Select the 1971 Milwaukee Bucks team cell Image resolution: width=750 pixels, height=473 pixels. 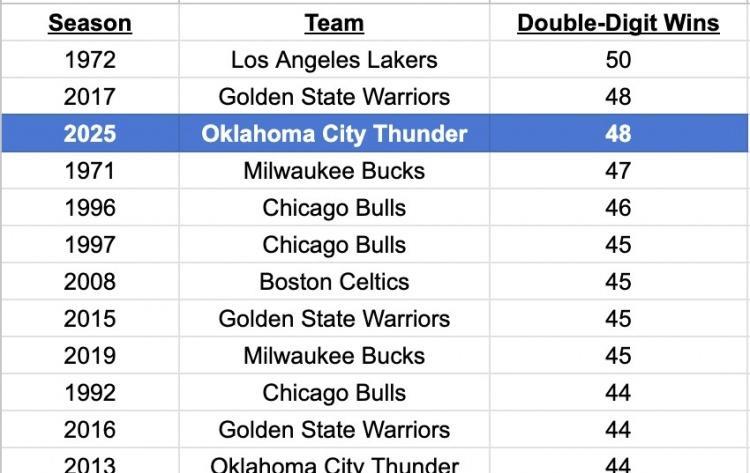coord(334,171)
